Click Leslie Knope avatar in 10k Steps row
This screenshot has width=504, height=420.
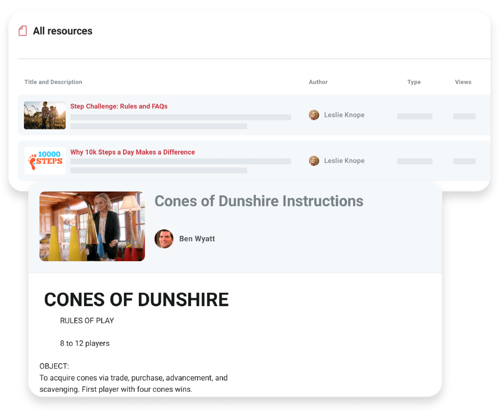[x=314, y=161]
